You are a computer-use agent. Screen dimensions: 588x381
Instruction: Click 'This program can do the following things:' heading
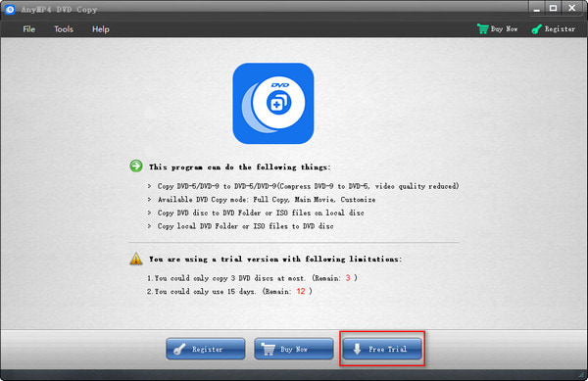point(240,167)
